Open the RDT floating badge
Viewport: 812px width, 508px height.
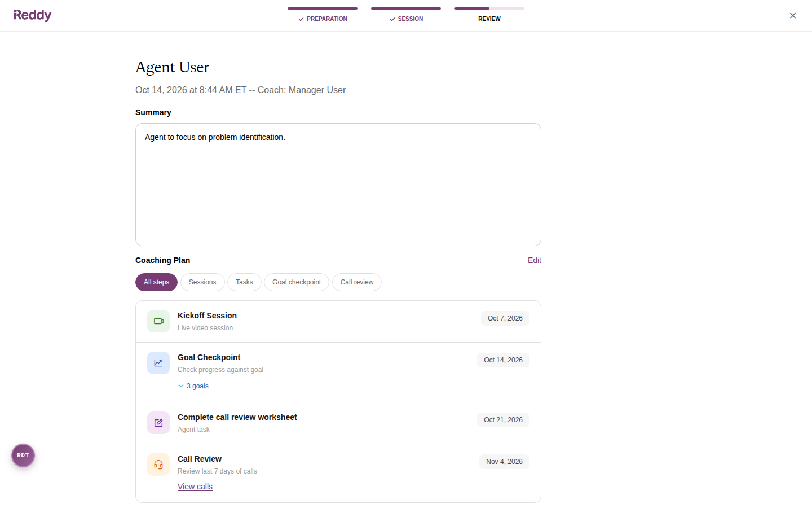(23, 456)
